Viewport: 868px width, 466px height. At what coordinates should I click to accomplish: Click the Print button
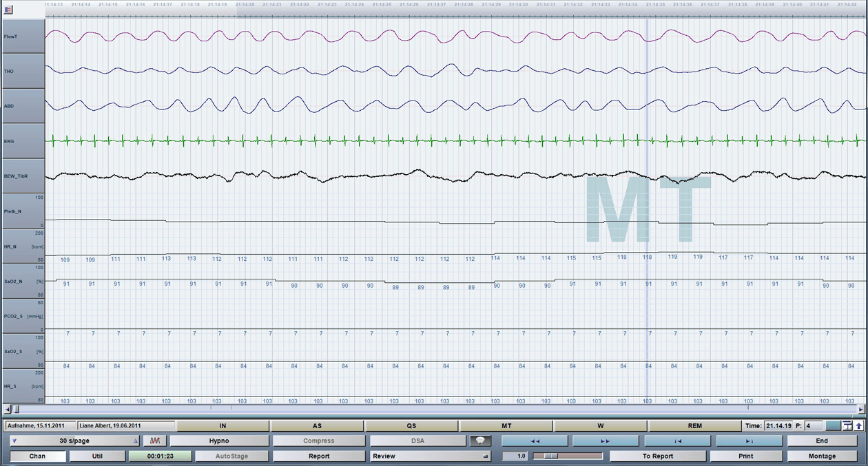click(745, 456)
